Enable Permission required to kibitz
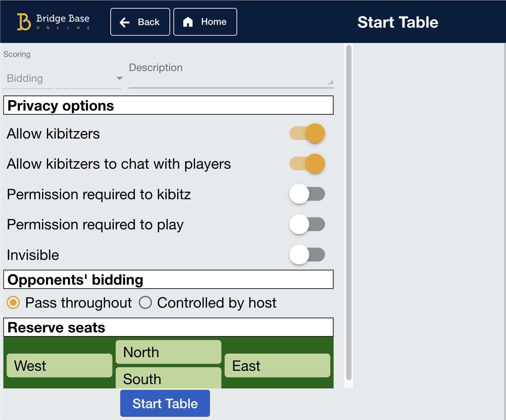 [x=307, y=194]
